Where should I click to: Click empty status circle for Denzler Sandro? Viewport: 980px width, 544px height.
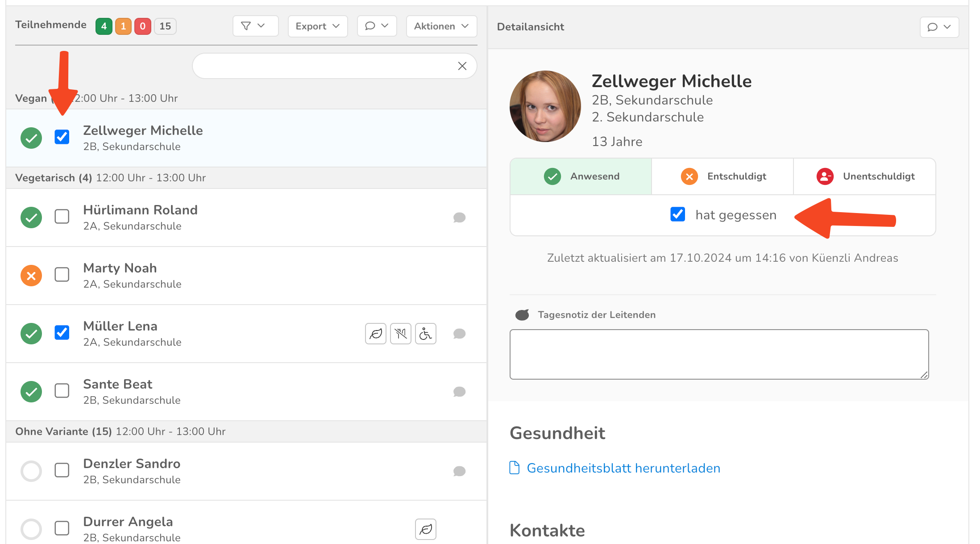point(31,471)
